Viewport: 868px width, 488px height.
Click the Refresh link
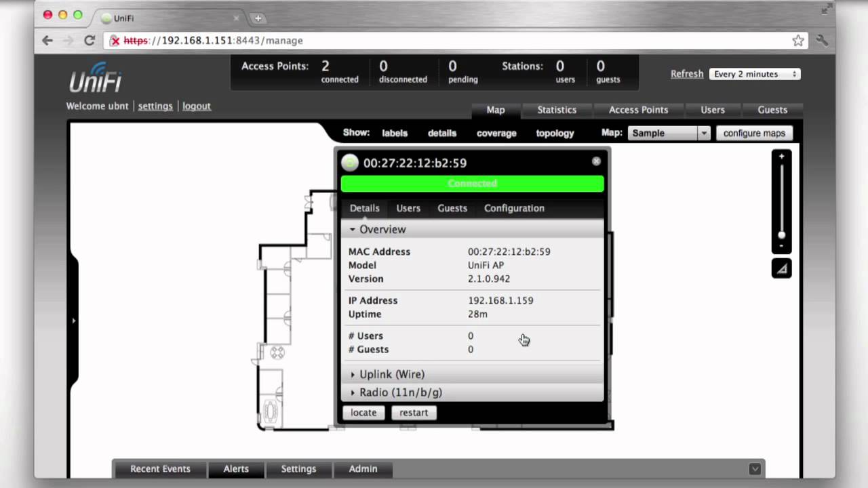point(687,74)
